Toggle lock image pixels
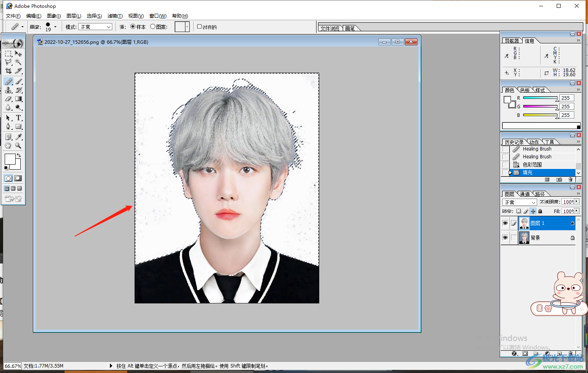 [526, 211]
